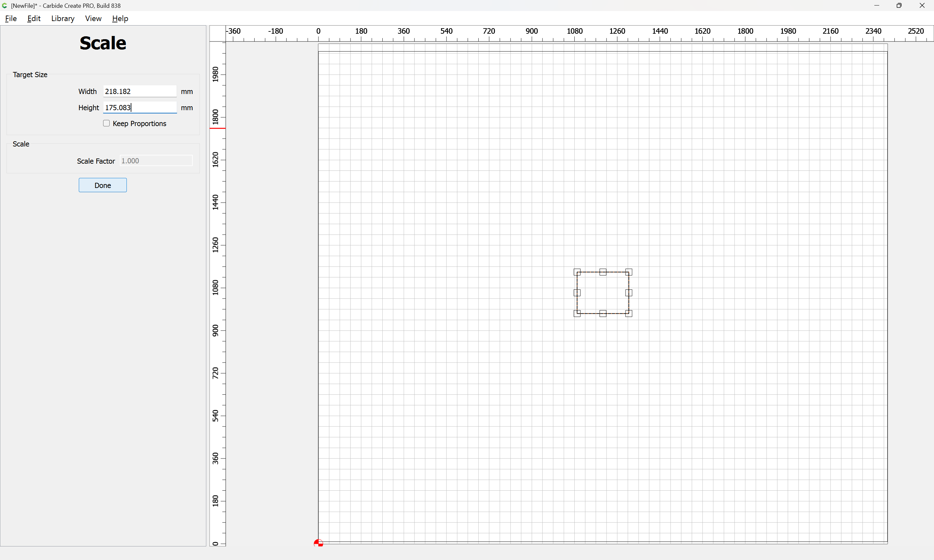
Task: Click the Width input field
Action: pos(140,91)
